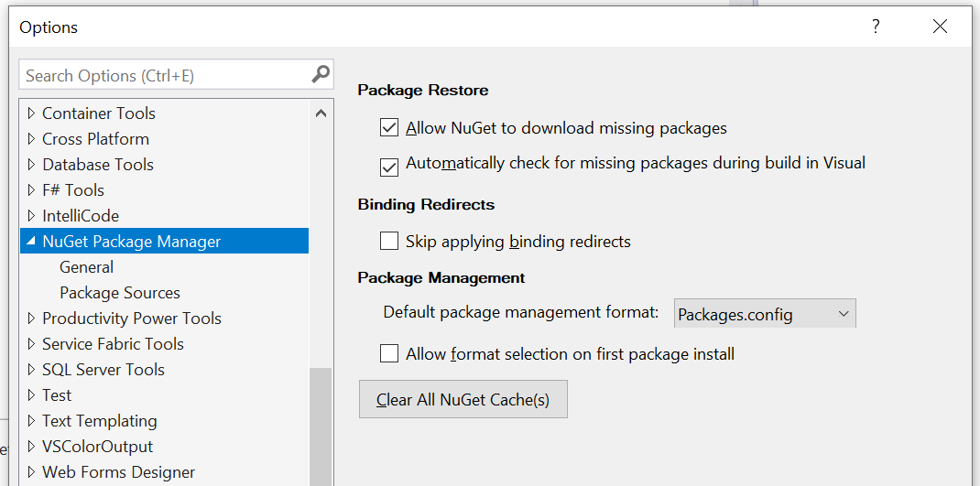This screenshot has width=980, height=486.
Task: Focus the Search Options field
Action: click(x=176, y=75)
